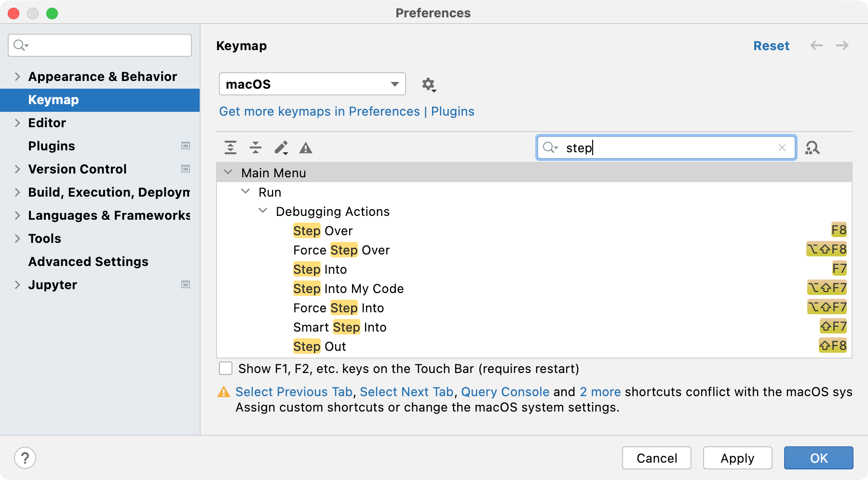Open the keymap gear settings icon
Image resolution: width=868 pixels, height=480 pixels.
point(428,85)
